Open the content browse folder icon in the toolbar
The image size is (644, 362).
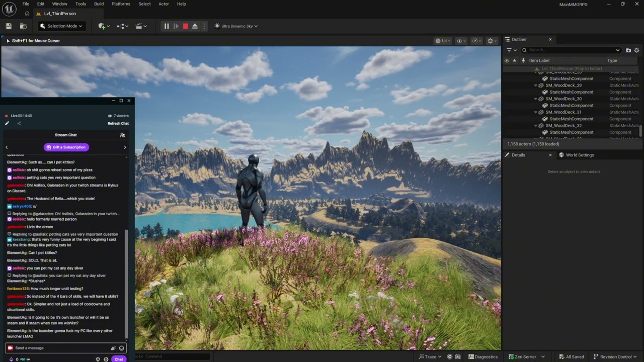[23, 26]
